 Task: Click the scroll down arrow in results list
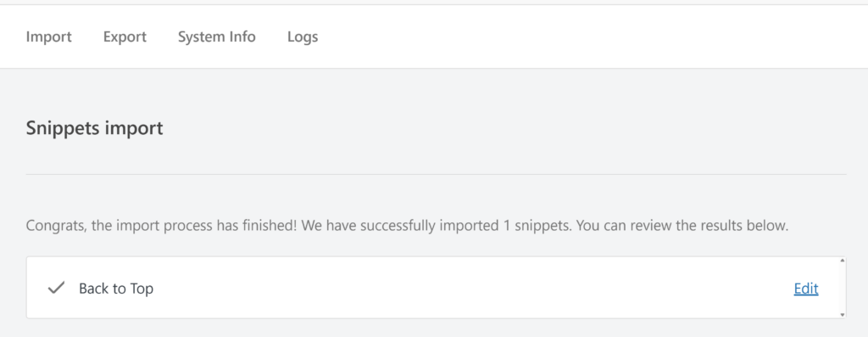coord(843,315)
